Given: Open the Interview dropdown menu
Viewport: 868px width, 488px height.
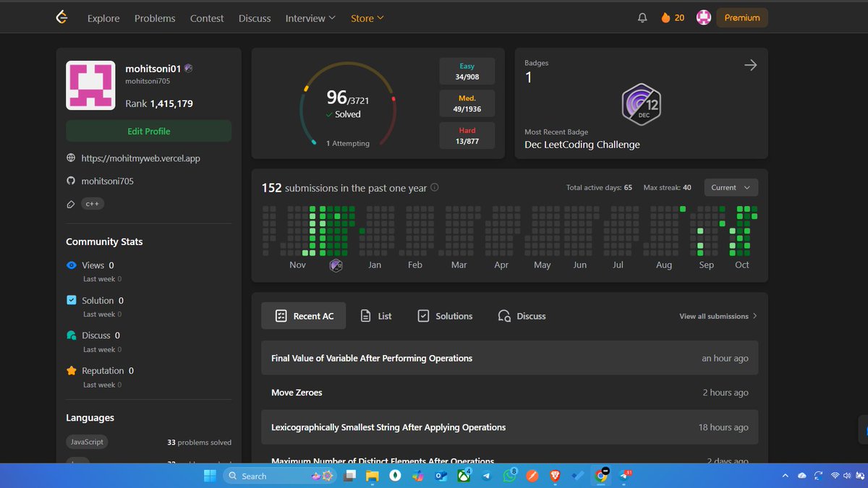Looking at the screenshot, I should pos(310,18).
